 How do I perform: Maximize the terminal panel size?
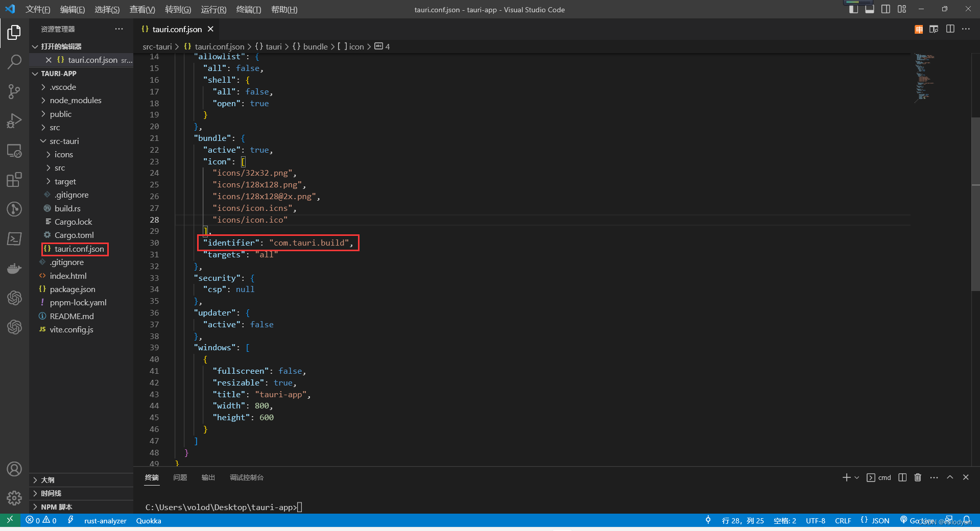(x=950, y=477)
